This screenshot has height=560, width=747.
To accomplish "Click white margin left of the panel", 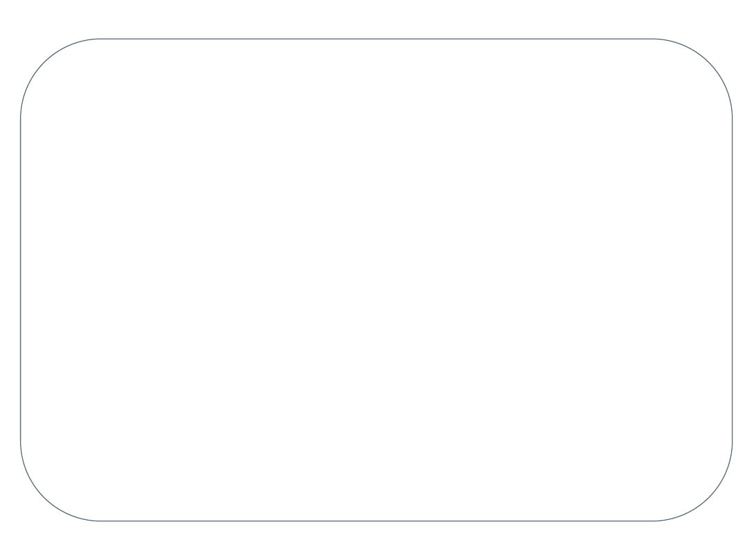I will 10,280.
